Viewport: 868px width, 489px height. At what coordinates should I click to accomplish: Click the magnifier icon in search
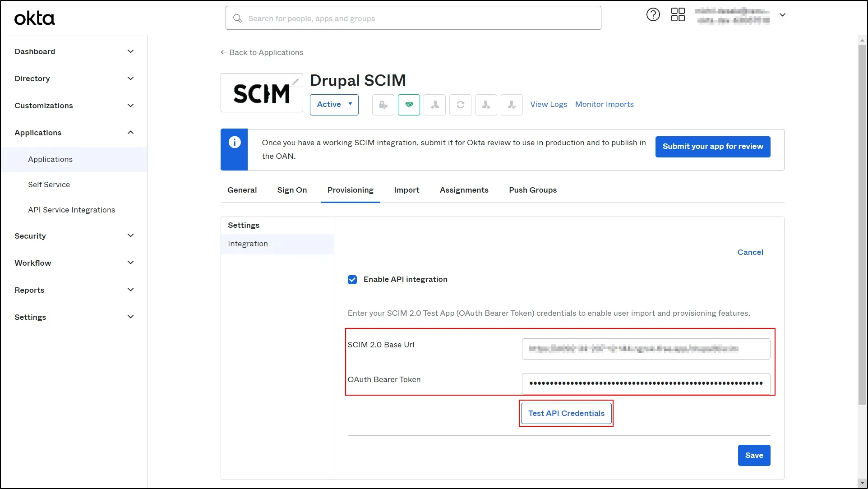tap(237, 18)
